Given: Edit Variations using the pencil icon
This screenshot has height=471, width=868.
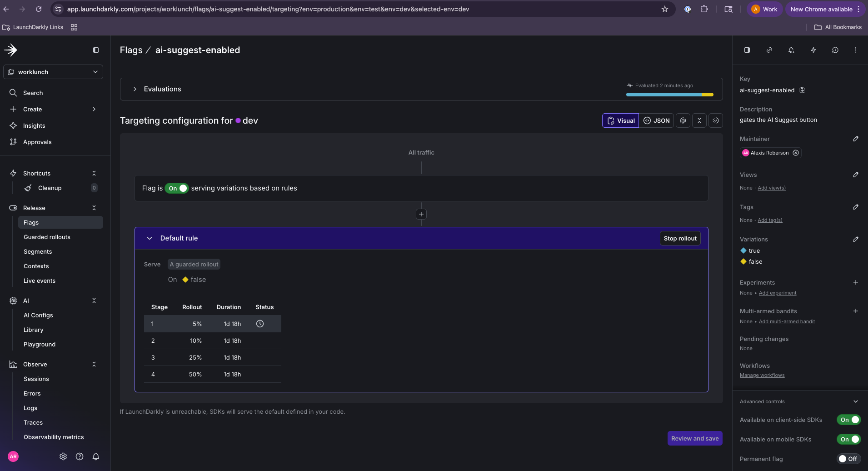Looking at the screenshot, I should pyautogui.click(x=856, y=239).
